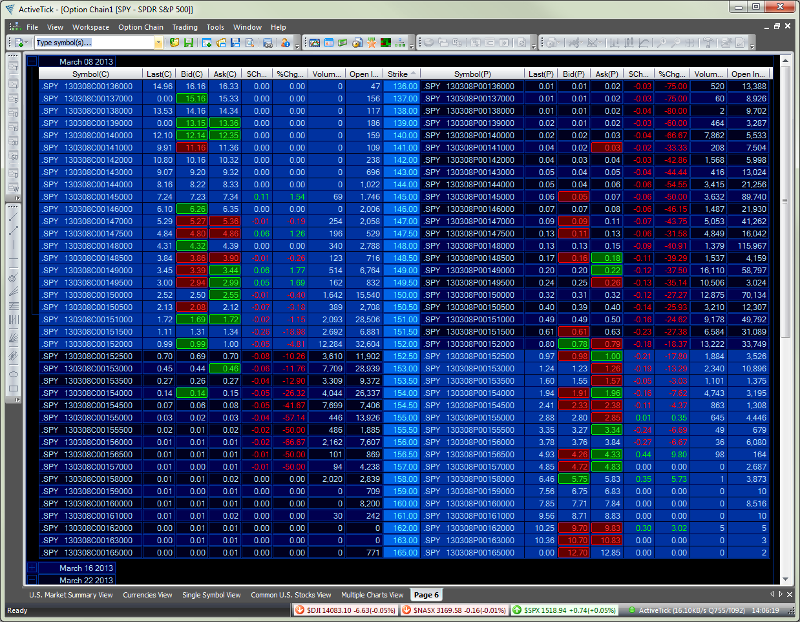The height and width of the screenshot is (622, 800).
Task: Click the green Save icon in toolbar
Action: (188, 43)
